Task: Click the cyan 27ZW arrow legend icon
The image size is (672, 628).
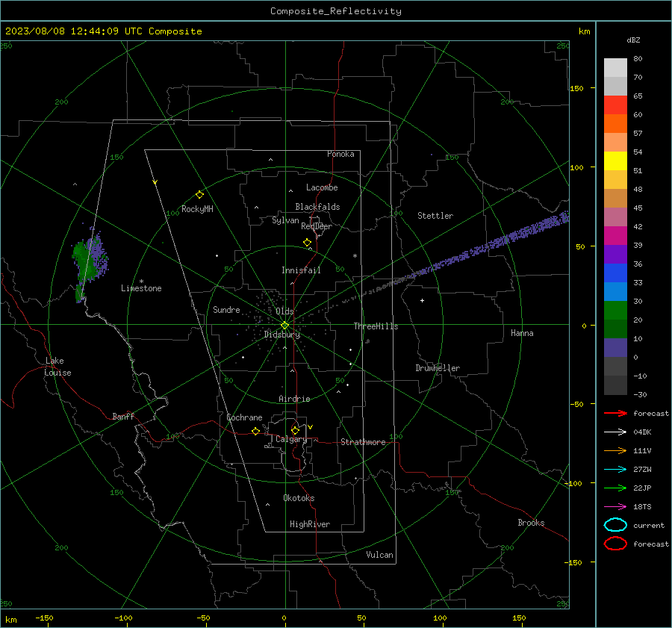Action: [615, 470]
